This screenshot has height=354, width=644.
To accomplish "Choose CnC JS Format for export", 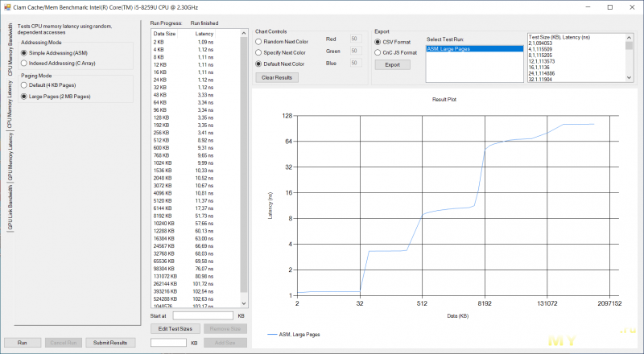I will click(395, 52).
